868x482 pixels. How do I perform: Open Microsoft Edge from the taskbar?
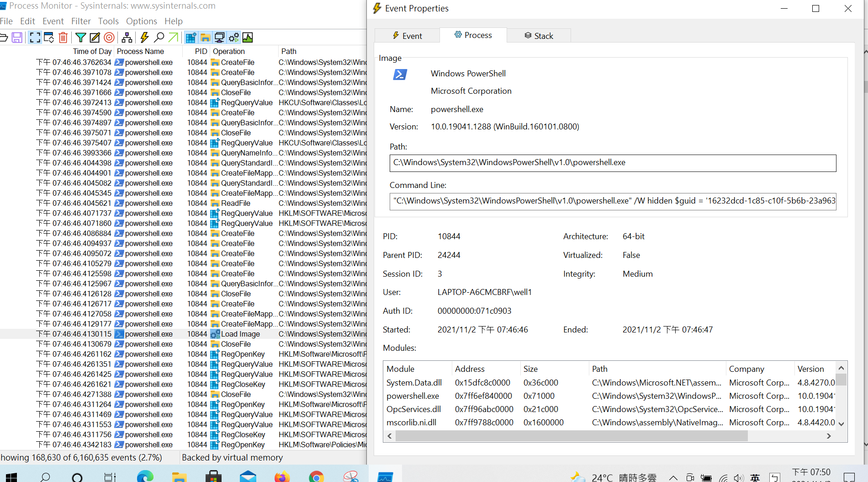click(x=145, y=477)
